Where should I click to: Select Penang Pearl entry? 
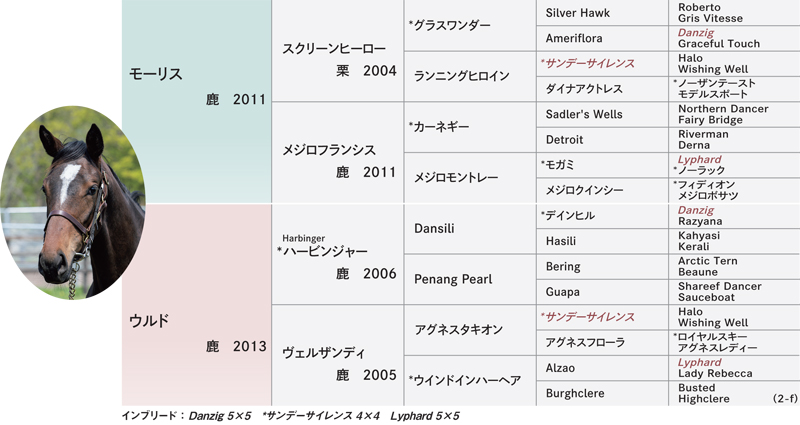pyautogui.click(x=470, y=279)
